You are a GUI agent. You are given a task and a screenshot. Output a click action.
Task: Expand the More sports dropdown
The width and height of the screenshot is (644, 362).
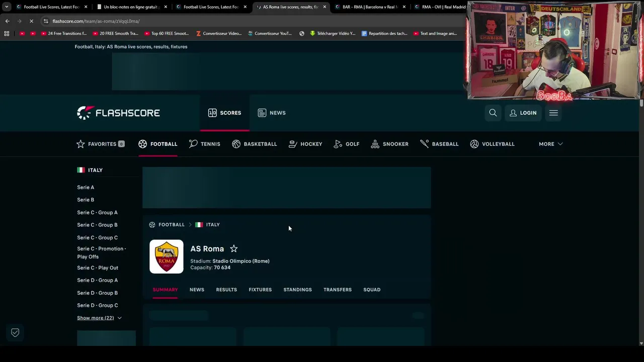(x=551, y=144)
